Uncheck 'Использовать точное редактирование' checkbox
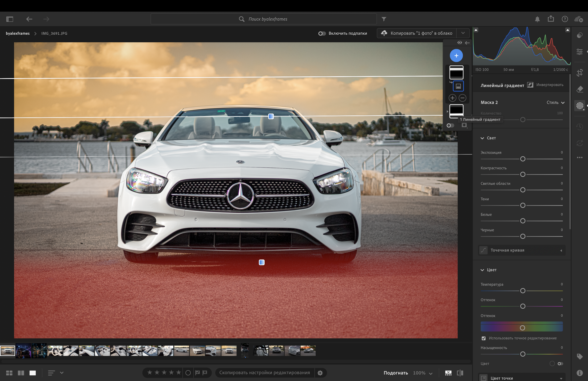 (484, 338)
